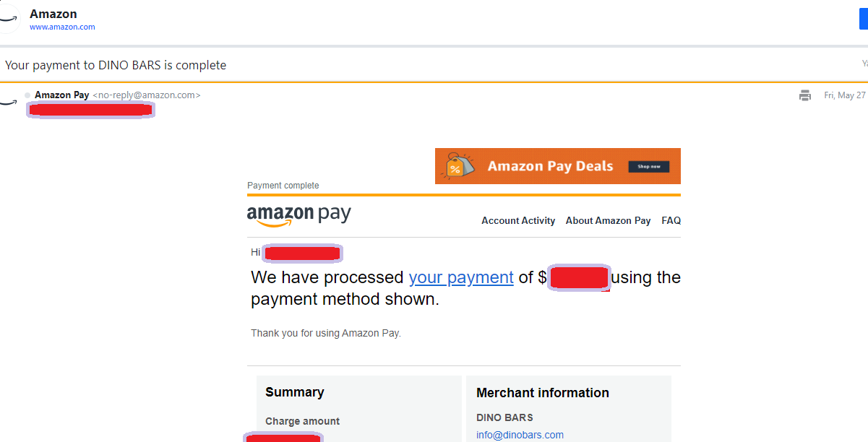
Task: Open About Amazon Pay
Action: click(608, 221)
